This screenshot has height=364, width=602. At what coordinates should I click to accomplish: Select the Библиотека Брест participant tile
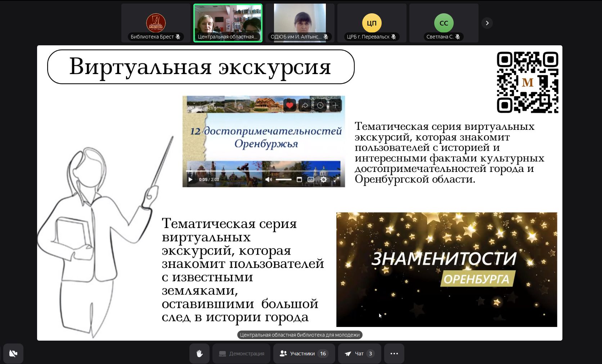click(156, 23)
